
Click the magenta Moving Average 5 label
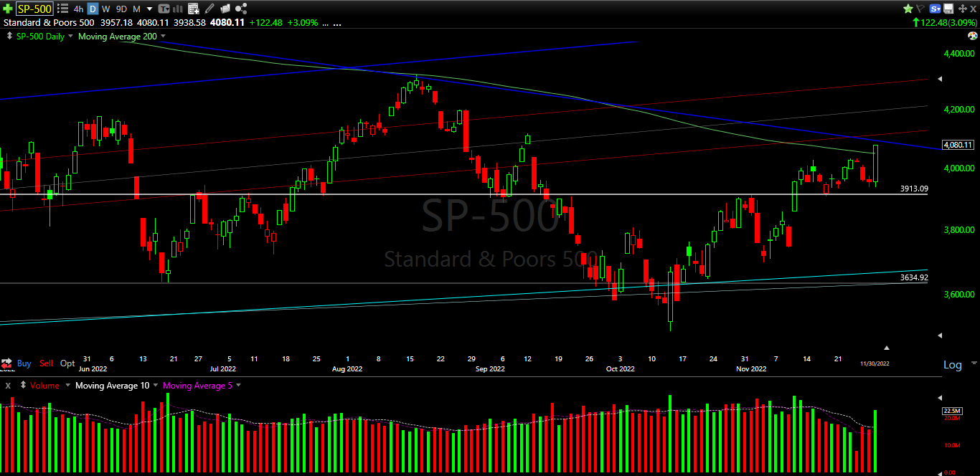tap(198, 386)
